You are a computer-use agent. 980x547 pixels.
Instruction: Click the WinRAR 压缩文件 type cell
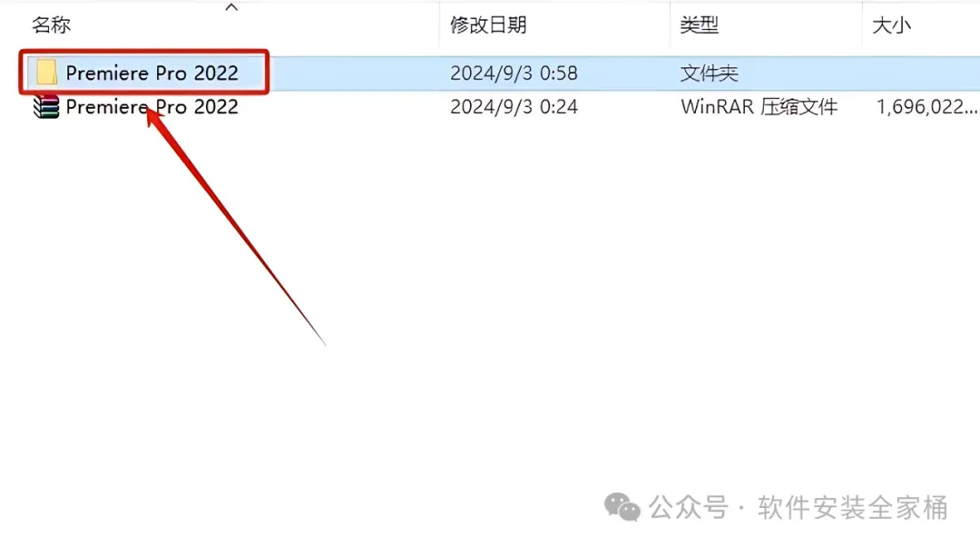pos(759,107)
